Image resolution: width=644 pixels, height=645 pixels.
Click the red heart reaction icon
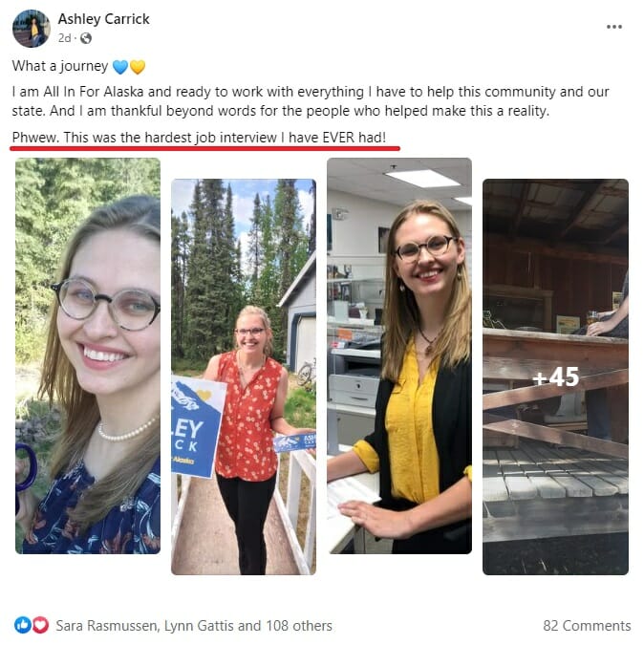point(40,625)
